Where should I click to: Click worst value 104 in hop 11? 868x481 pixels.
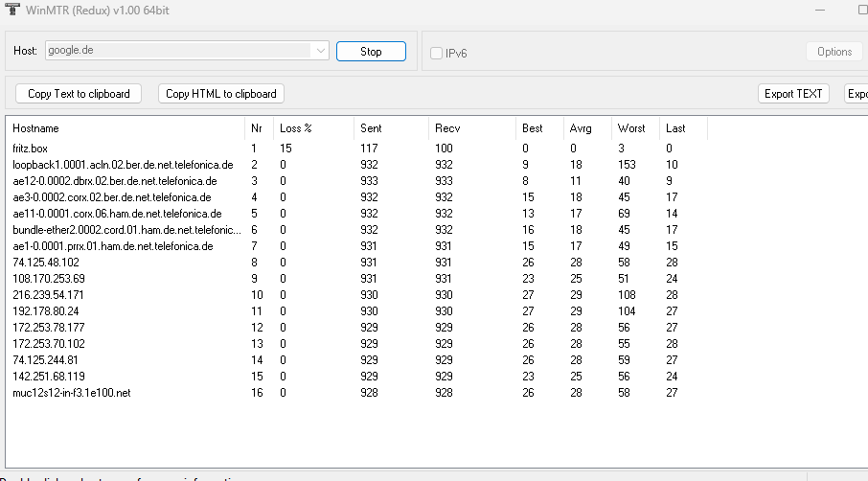[627, 311]
